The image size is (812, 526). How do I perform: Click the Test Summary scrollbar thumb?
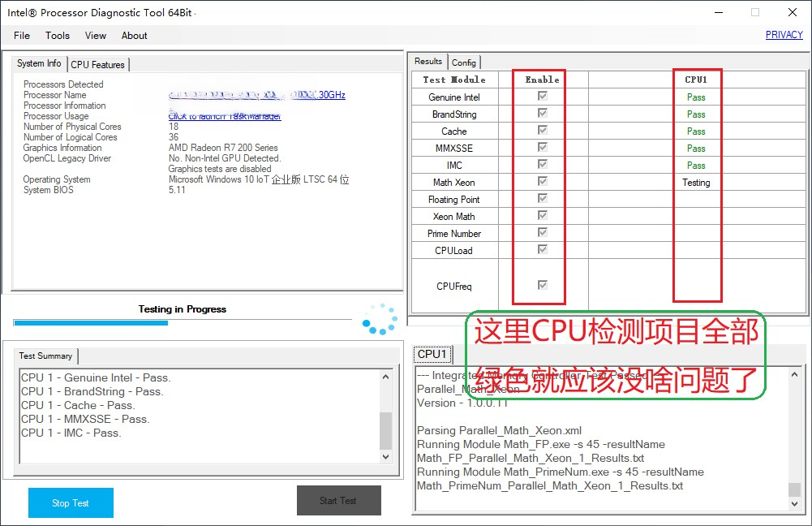tap(385, 431)
